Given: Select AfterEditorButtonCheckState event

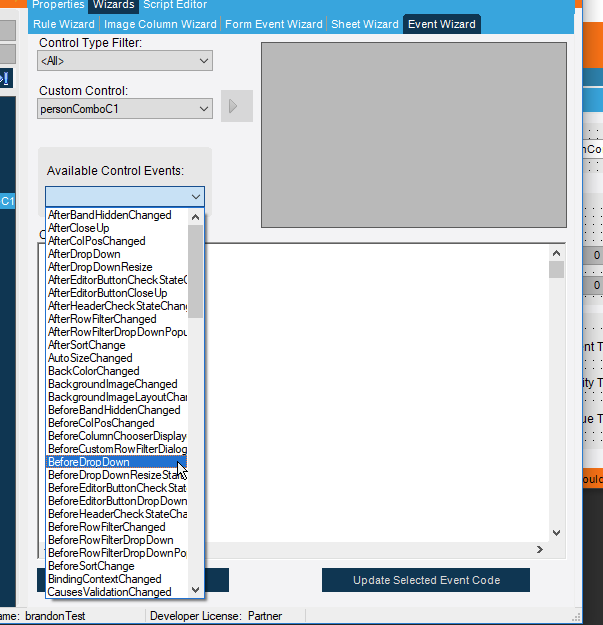Looking at the screenshot, I should tap(116, 280).
